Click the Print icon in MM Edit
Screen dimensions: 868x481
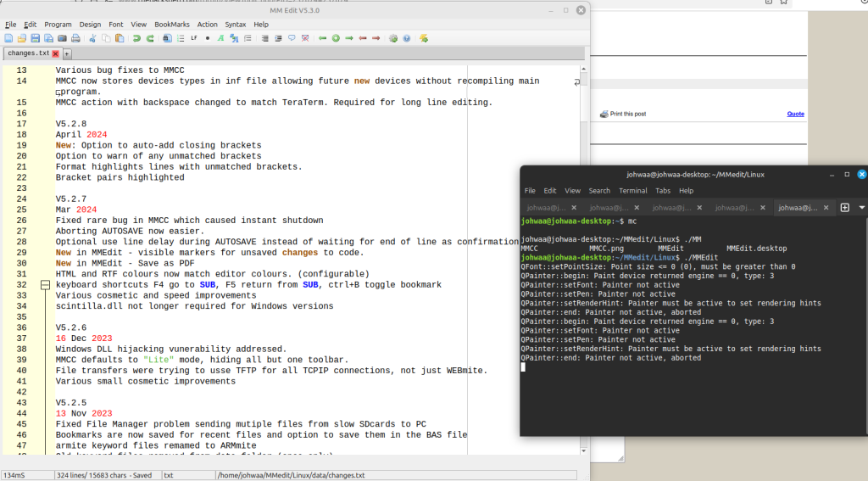[x=75, y=38]
